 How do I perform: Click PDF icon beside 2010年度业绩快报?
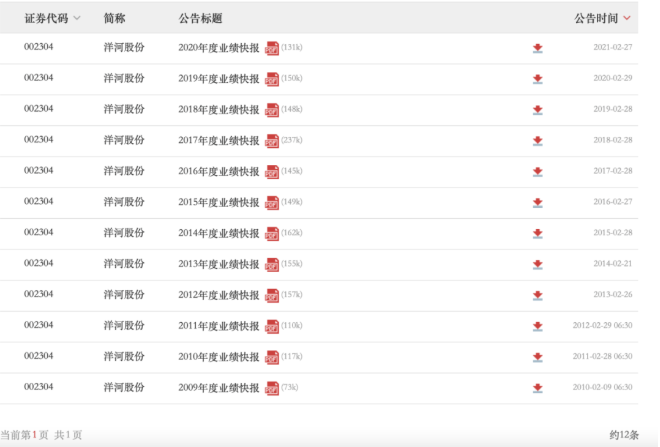pos(271,357)
